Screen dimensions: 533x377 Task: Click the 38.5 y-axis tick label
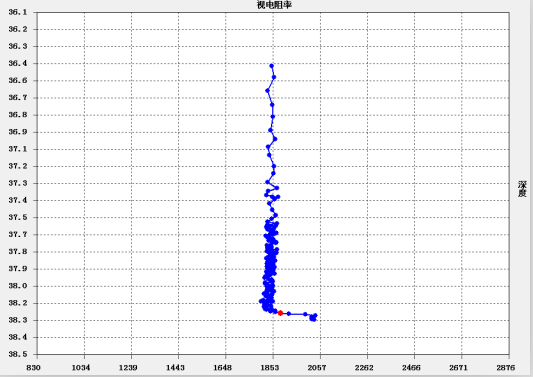(18, 354)
